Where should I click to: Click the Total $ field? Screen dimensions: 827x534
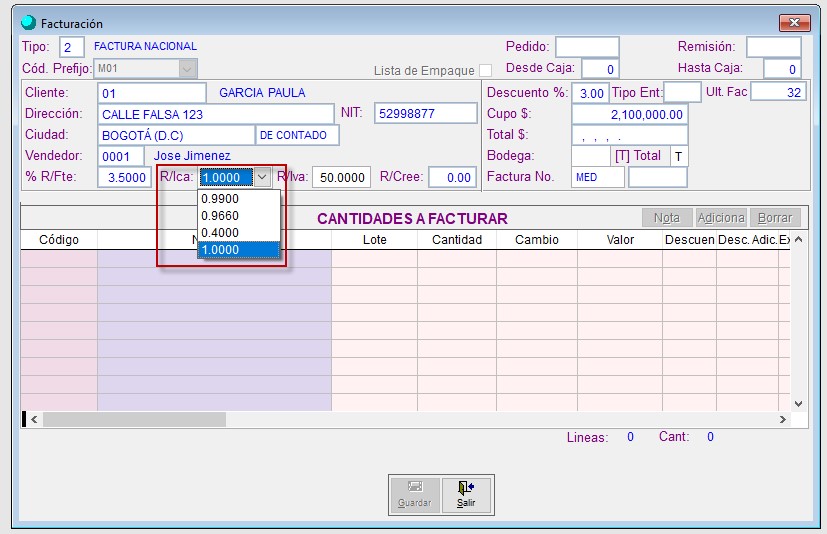(630, 135)
